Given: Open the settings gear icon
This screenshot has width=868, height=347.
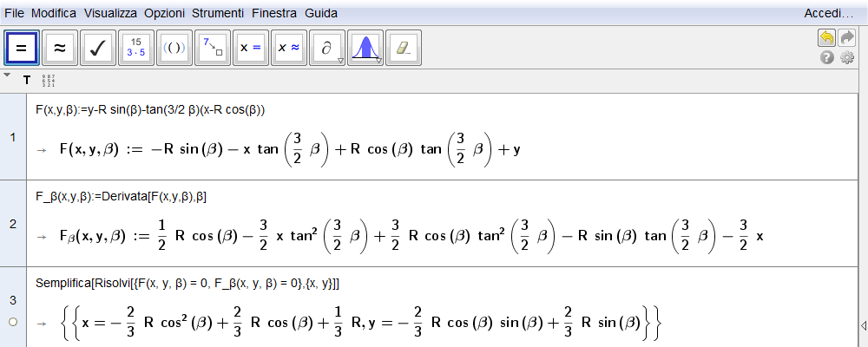Looking at the screenshot, I should [847, 57].
